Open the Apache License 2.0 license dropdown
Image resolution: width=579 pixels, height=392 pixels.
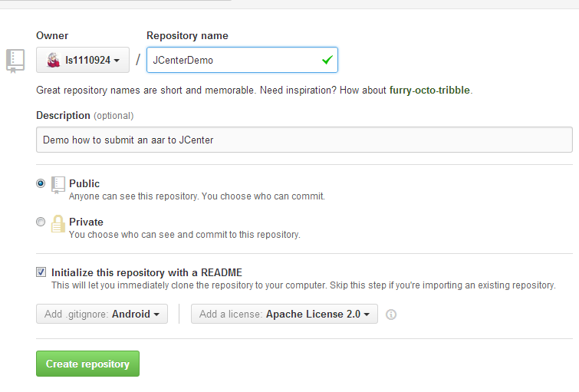click(x=285, y=314)
